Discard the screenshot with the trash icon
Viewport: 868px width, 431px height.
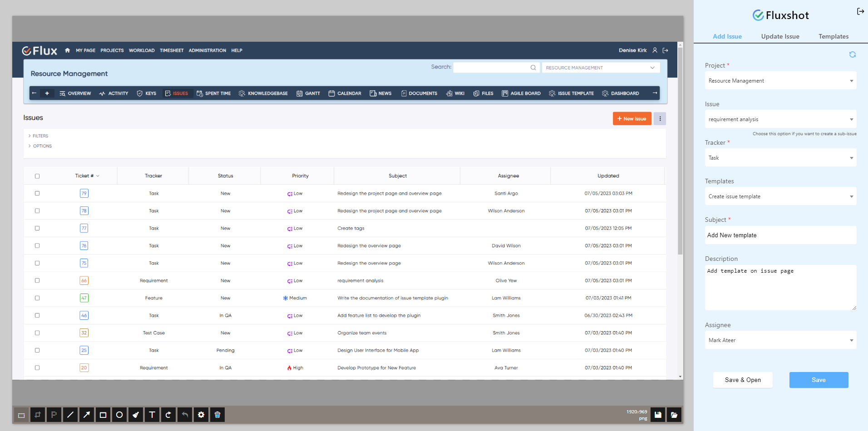[x=217, y=415]
